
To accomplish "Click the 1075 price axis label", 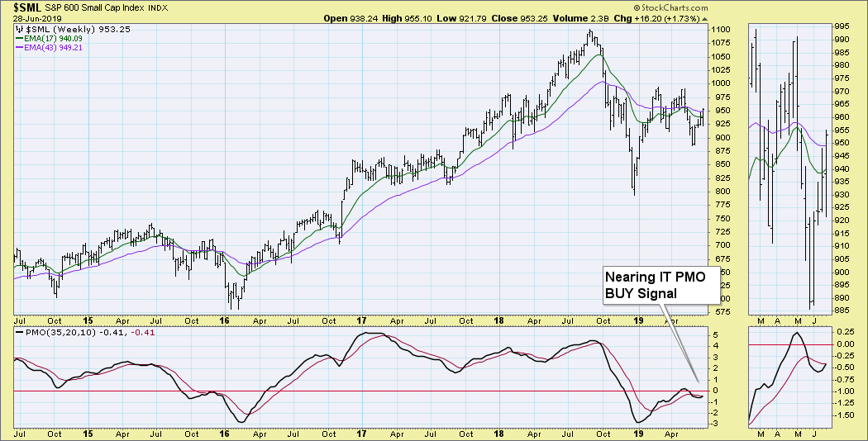I will [x=721, y=43].
